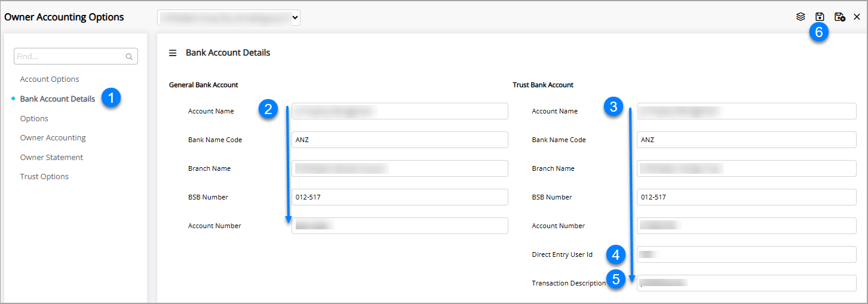Navigate to the Owner Accounting section
This screenshot has width=868, height=304.
53,138
